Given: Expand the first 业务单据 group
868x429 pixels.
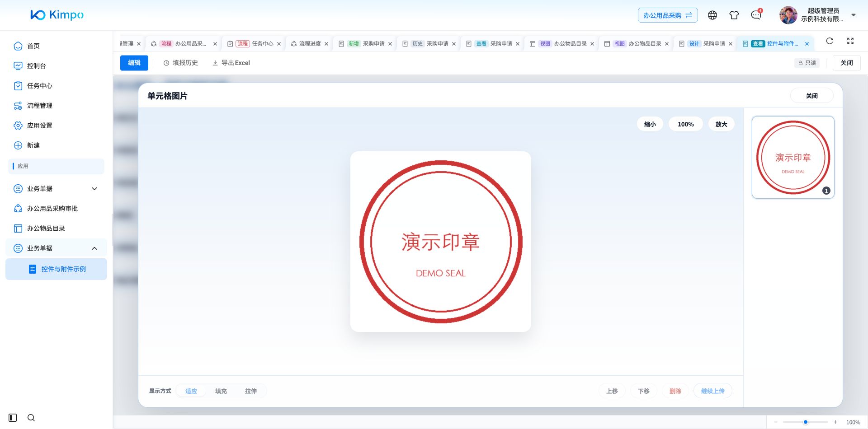Looking at the screenshot, I should pyautogui.click(x=56, y=189).
